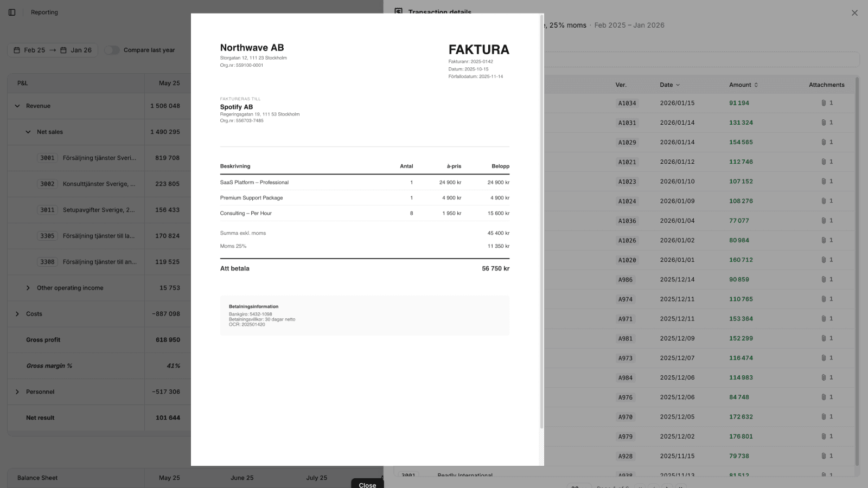Screen dimensions: 868x488
Task: Expand the Personnel row
Action: [x=17, y=392]
